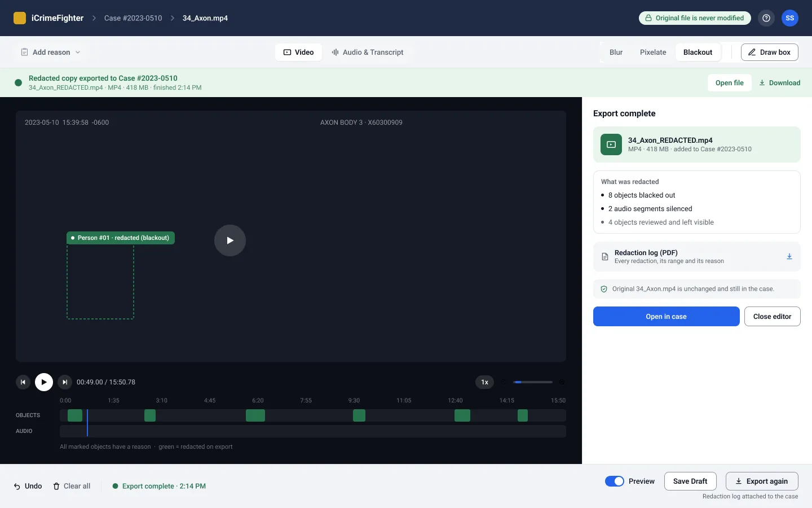The height and width of the screenshot is (508, 812).
Task: Download the redacted copy from the green banner
Action: [780, 83]
